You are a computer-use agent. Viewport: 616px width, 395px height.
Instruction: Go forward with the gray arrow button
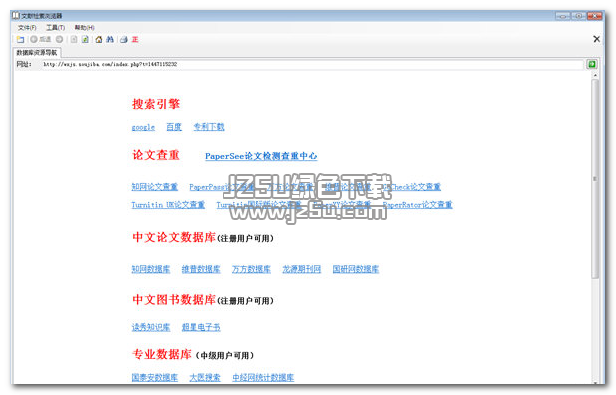pyautogui.click(x=59, y=39)
